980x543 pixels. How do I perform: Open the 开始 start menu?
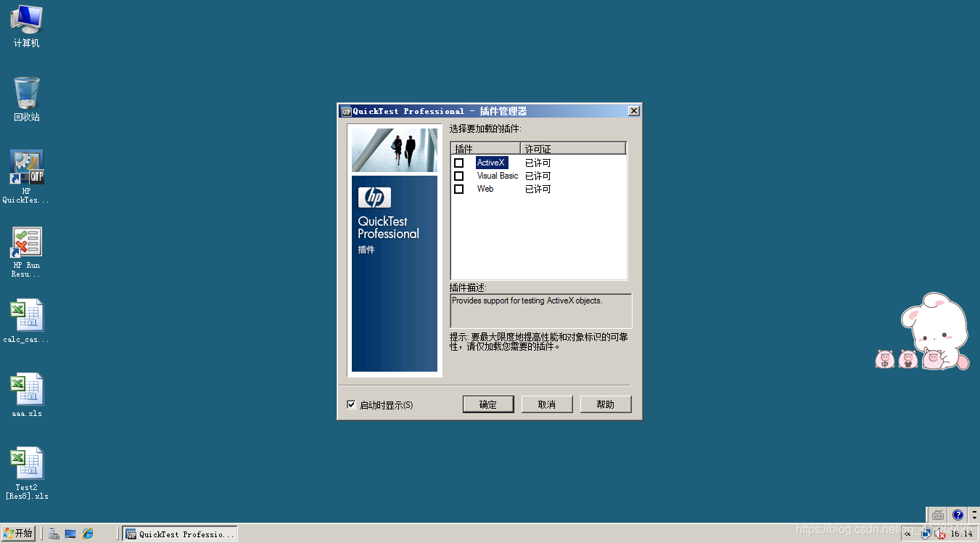[x=18, y=534]
